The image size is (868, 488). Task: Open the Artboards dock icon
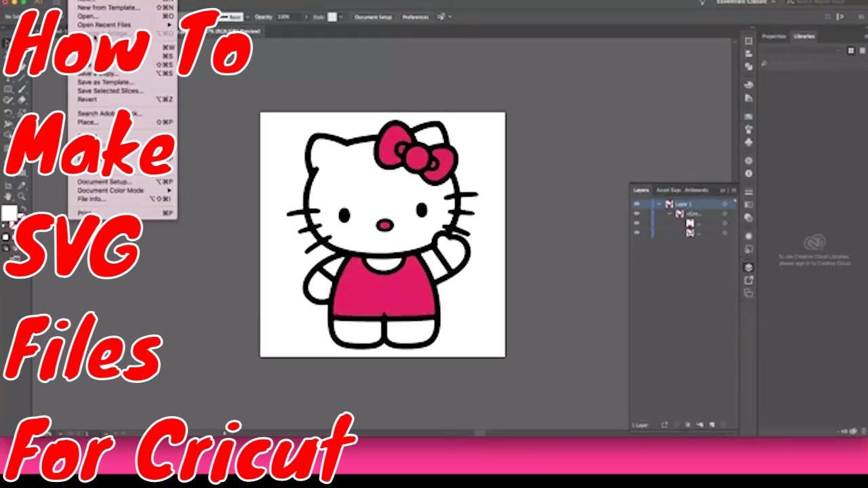point(749,293)
